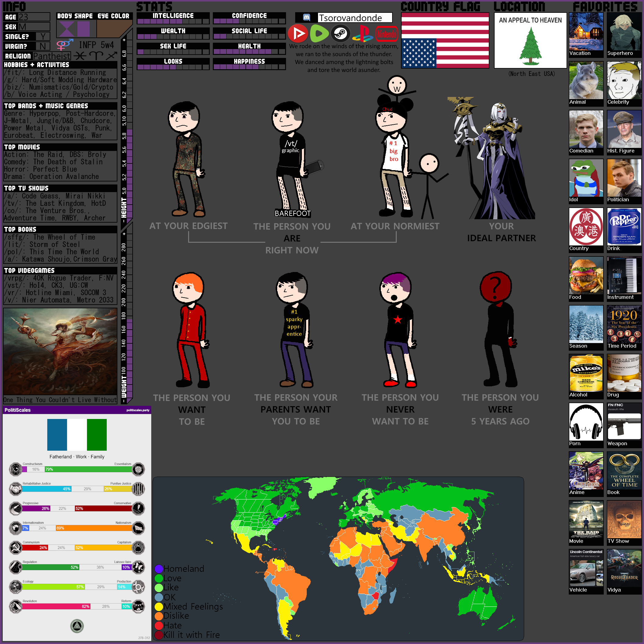Click the politiscales.party link
This screenshot has height=644, width=644.
138,410
